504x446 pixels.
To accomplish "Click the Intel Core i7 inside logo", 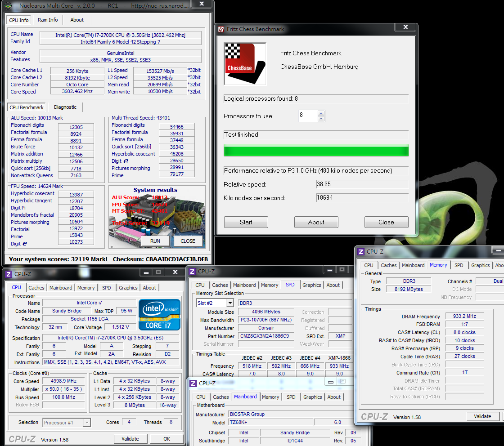I will point(159,315).
